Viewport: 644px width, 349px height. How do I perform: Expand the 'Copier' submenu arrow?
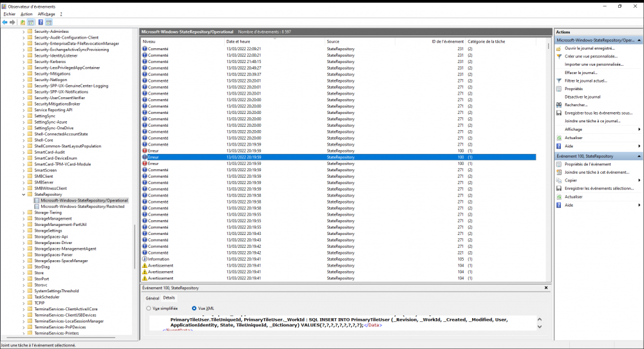click(639, 180)
